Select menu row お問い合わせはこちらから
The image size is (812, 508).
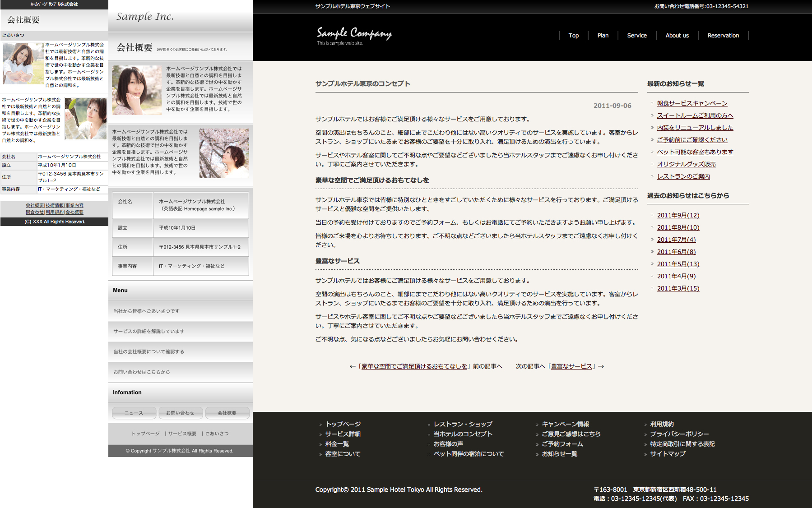181,372
